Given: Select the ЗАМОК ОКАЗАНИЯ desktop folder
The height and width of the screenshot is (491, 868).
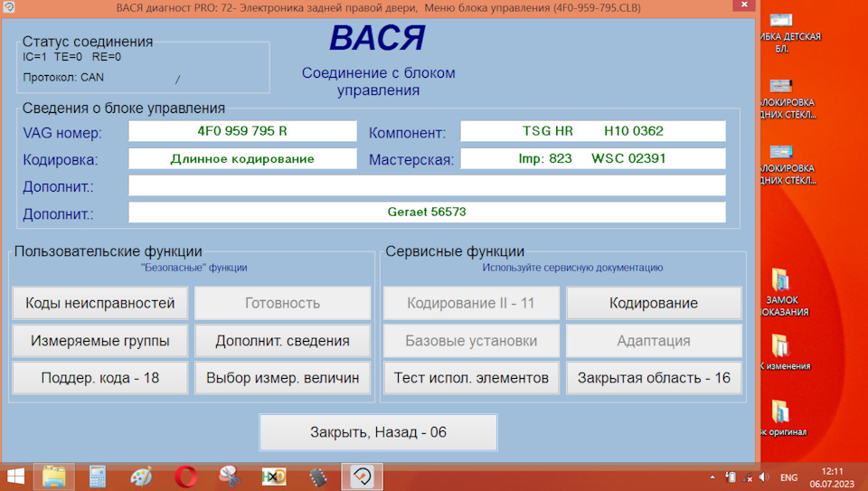Looking at the screenshot, I should [782, 292].
